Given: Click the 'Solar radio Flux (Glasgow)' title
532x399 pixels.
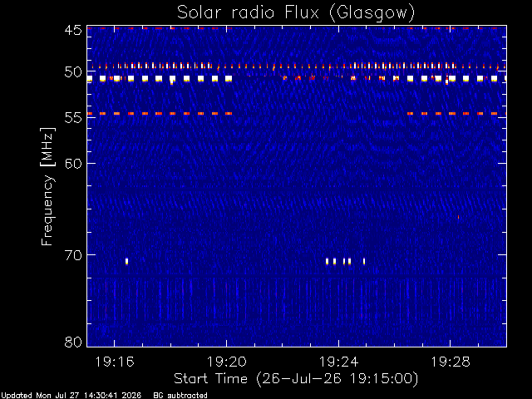Looking at the screenshot, I should click(296, 13).
